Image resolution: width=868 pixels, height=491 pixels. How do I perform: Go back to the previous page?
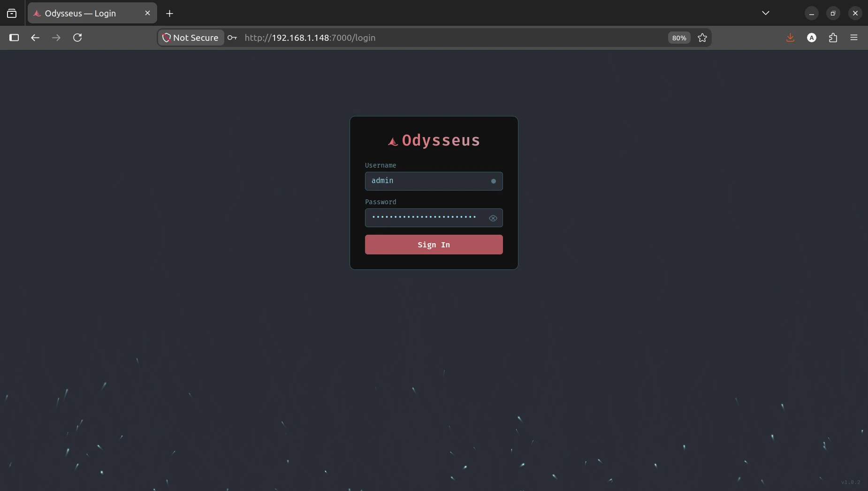coord(35,38)
